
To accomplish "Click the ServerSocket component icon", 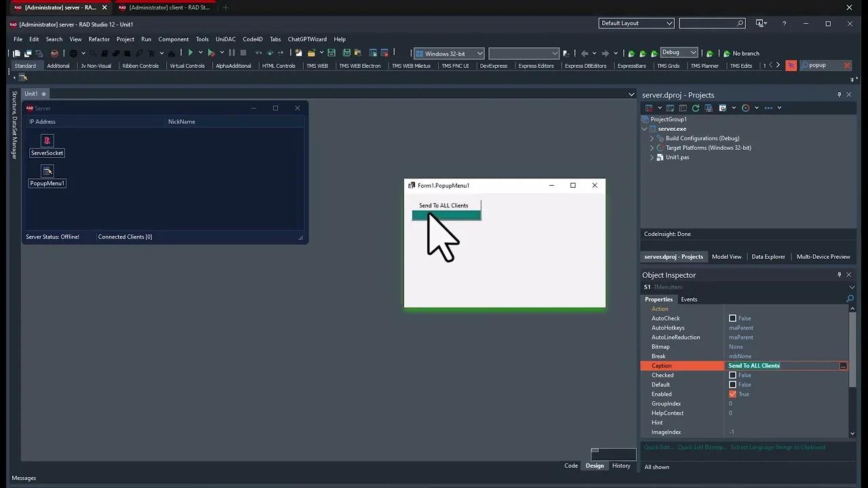I will (47, 140).
